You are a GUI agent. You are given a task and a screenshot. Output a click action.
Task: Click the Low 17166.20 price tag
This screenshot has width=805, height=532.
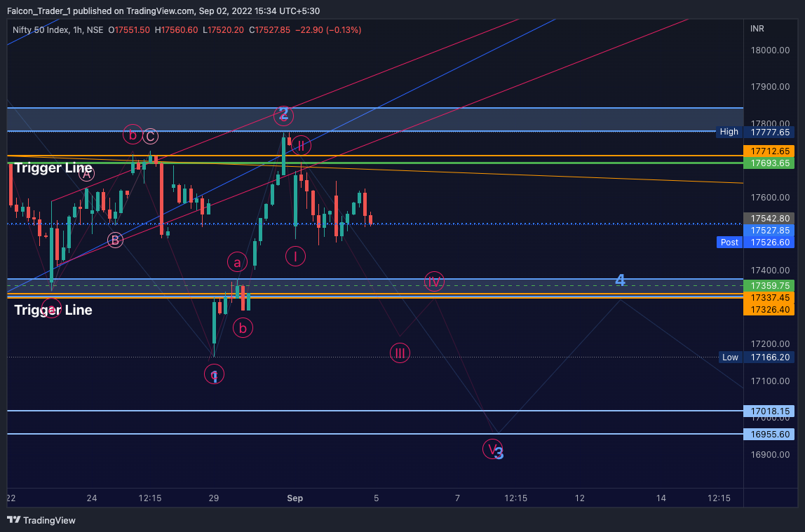756,357
